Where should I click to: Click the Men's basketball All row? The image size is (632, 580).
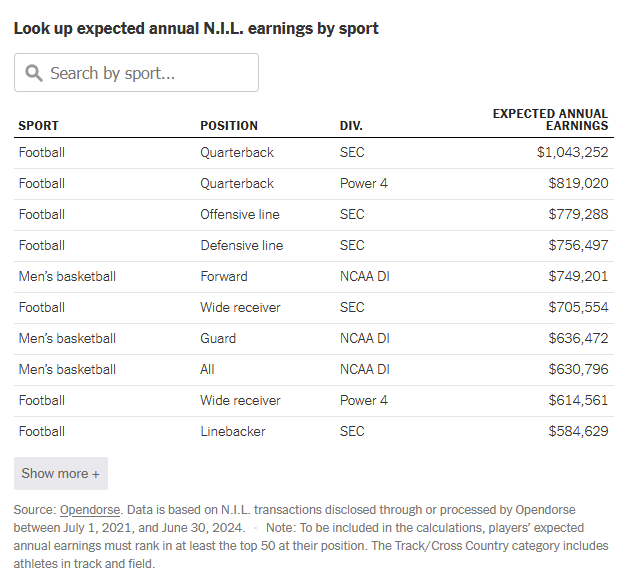tap(314, 370)
